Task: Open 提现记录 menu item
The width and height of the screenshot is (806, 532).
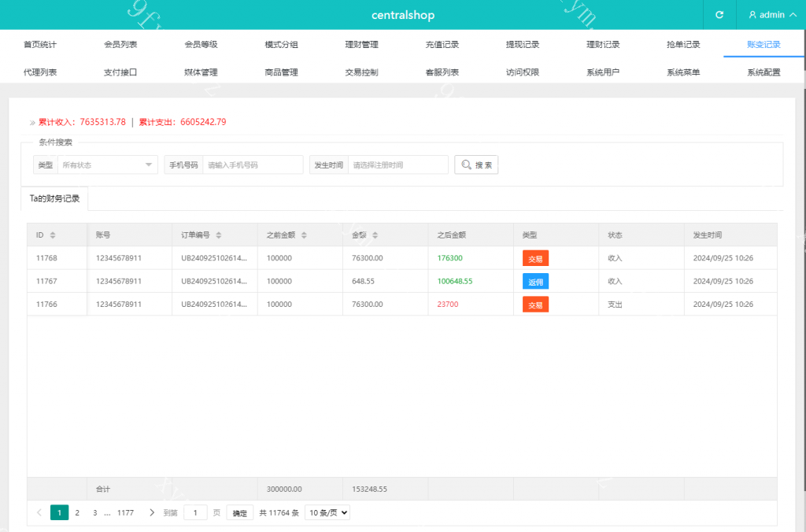Action: tap(523, 44)
